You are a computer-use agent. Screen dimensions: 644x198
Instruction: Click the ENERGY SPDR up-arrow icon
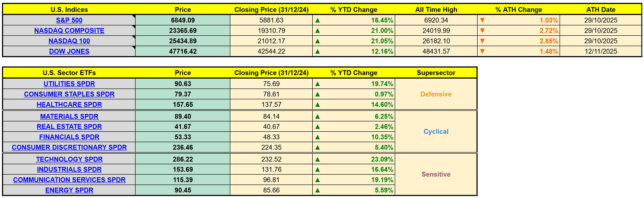pyautogui.click(x=318, y=190)
